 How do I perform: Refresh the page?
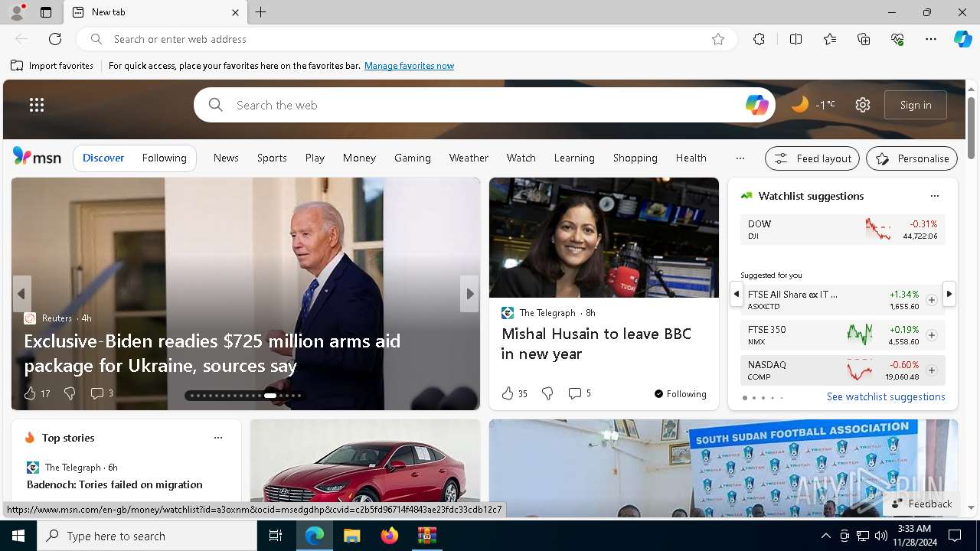(x=55, y=39)
